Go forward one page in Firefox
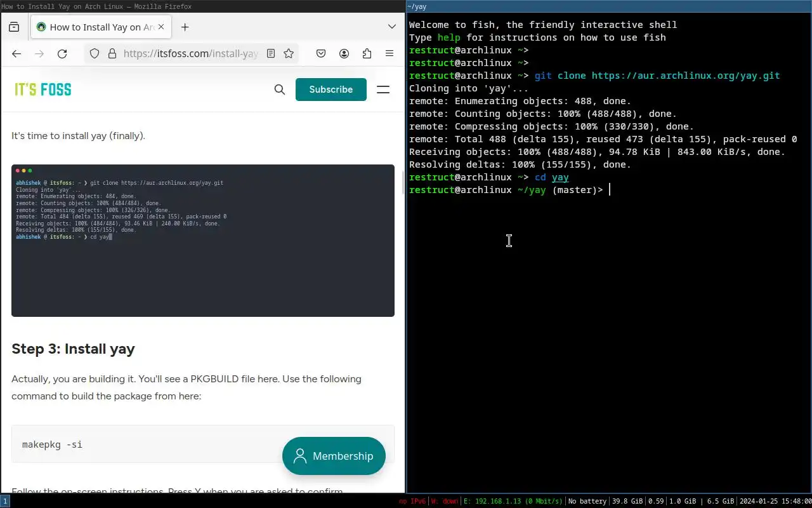 point(39,54)
